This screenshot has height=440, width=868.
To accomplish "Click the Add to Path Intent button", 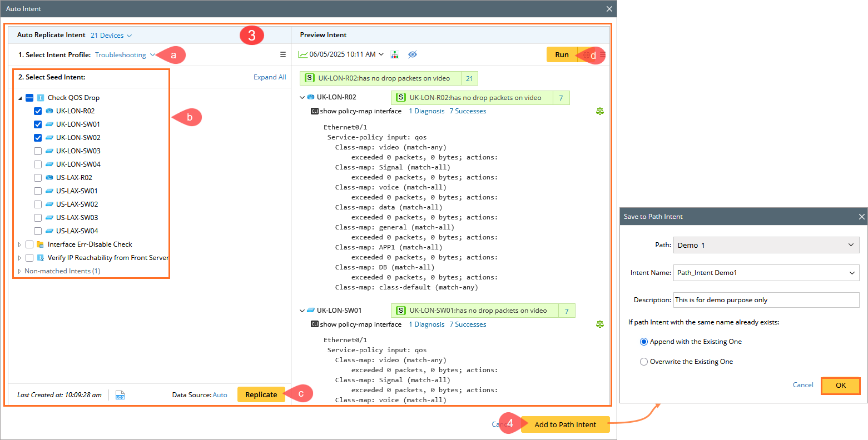I will 565,424.
